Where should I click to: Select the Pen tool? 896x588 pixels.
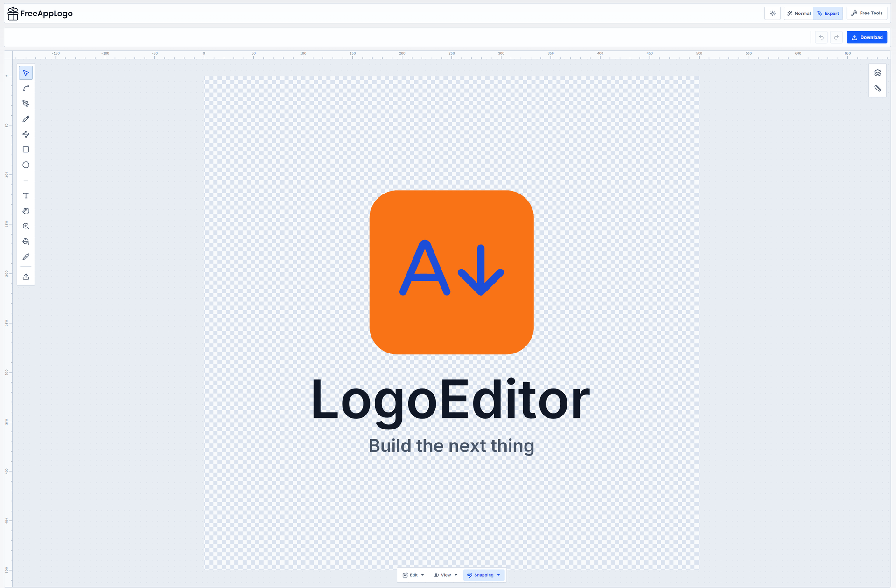click(x=26, y=104)
